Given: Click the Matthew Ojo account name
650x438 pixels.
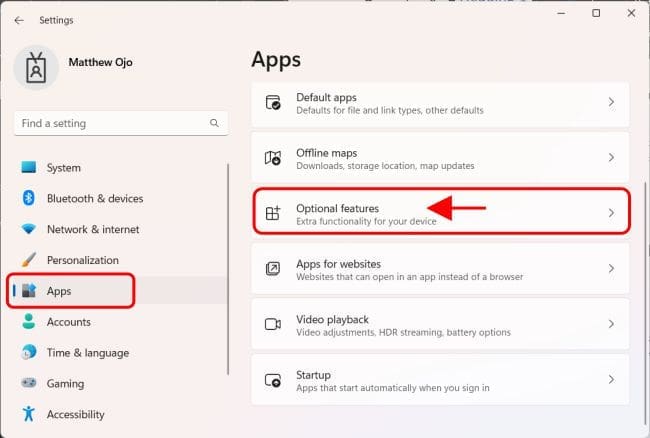Looking at the screenshot, I should click(x=100, y=62).
